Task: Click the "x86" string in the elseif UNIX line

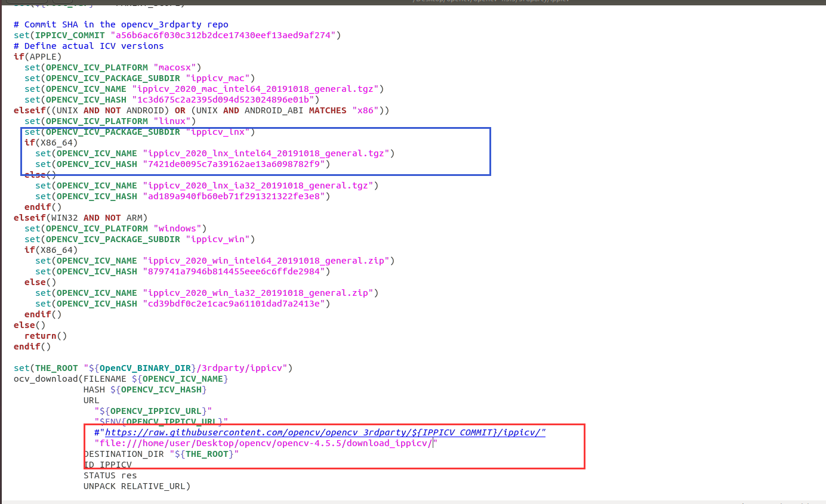Action: pyautogui.click(x=365, y=110)
